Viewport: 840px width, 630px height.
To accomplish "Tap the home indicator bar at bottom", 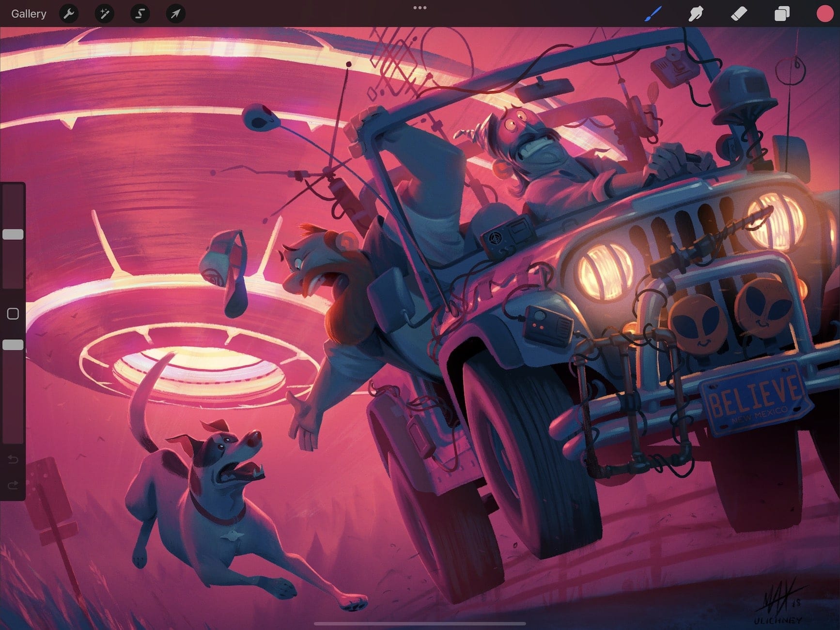I will pos(420,624).
